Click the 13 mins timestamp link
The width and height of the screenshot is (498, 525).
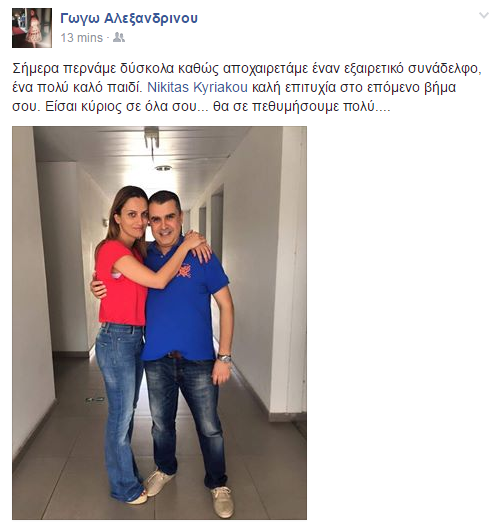pyautogui.click(x=81, y=38)
